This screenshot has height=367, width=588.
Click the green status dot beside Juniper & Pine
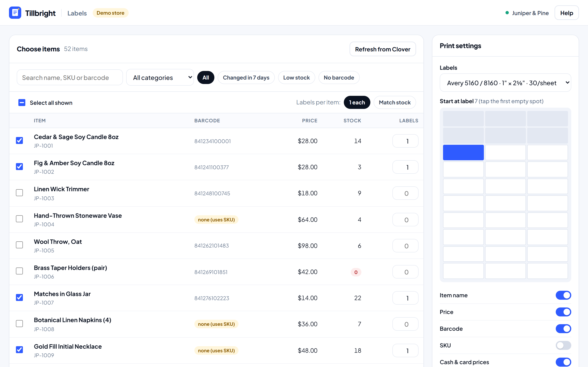507,13
